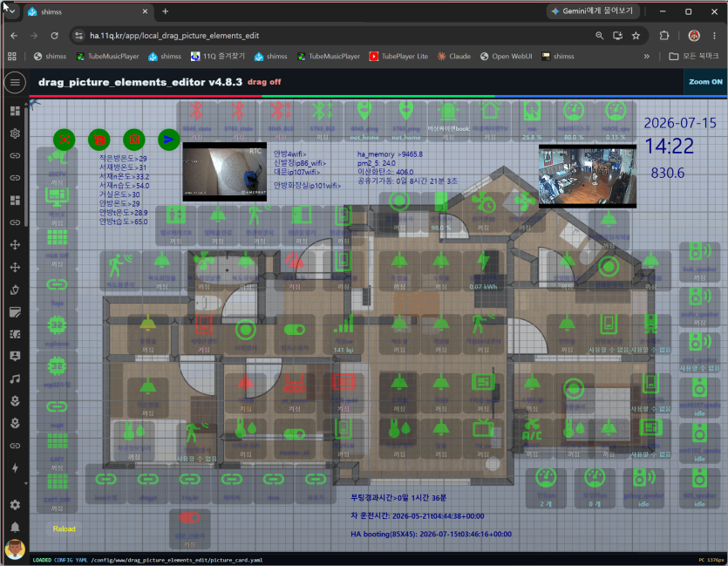Click the signal bars icon above 141 lqi
Viewport: 728px width, 566px height.
[344, 324]
